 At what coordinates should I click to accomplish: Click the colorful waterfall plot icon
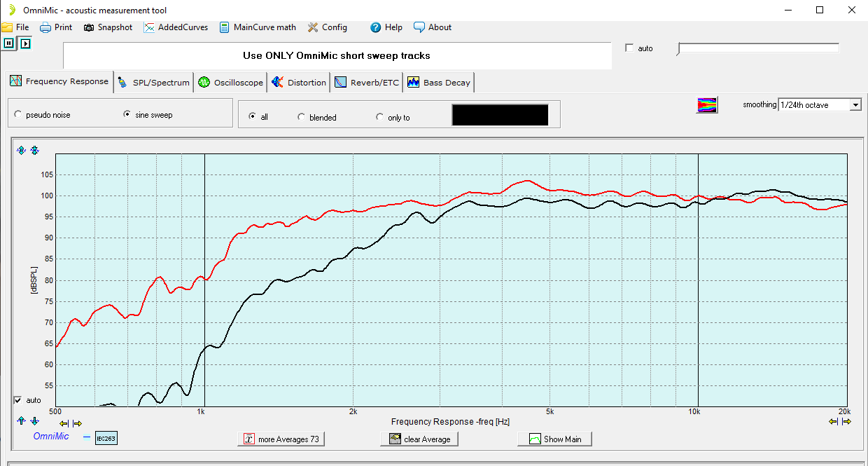[x=707, y=105]
